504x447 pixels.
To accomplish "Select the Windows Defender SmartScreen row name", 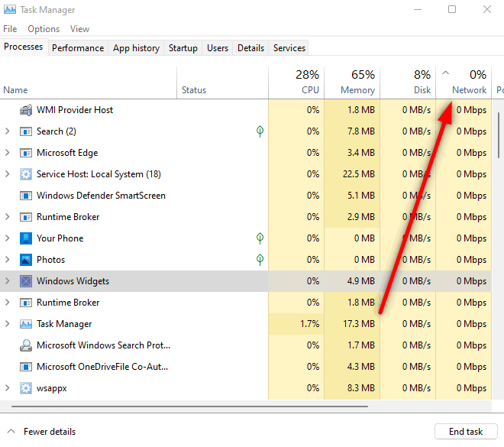I will tap(101, 196).
